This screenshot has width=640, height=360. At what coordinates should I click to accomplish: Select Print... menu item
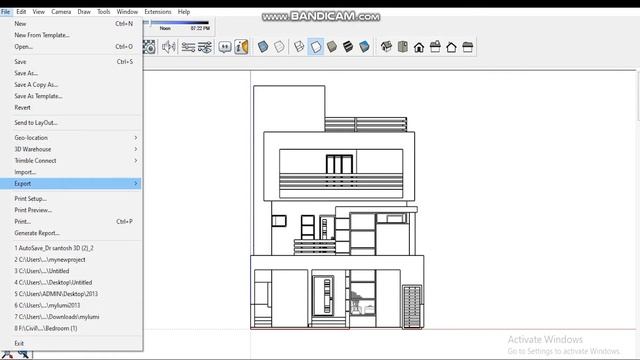pos(71,222)
